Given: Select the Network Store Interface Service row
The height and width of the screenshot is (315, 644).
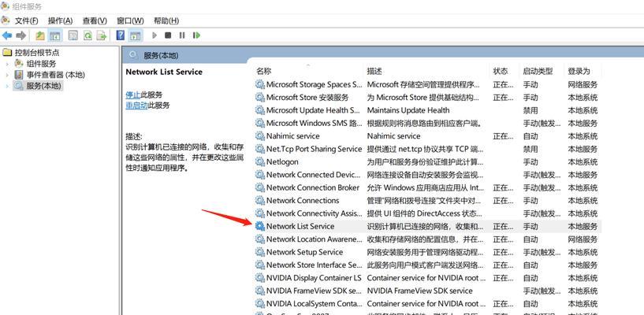Looking at the screenshot, I should 427,265.
